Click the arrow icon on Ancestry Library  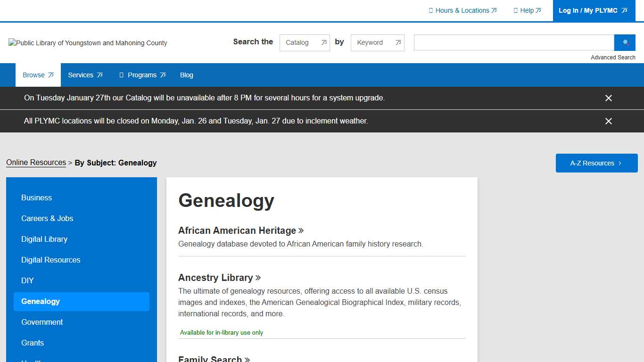point(258,278)
